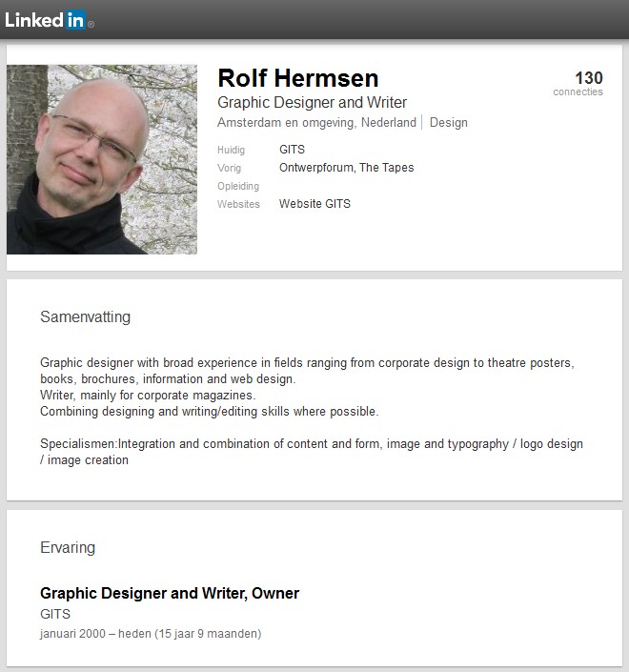Open the Graphic Designer and Writer, Owner position

170,594
